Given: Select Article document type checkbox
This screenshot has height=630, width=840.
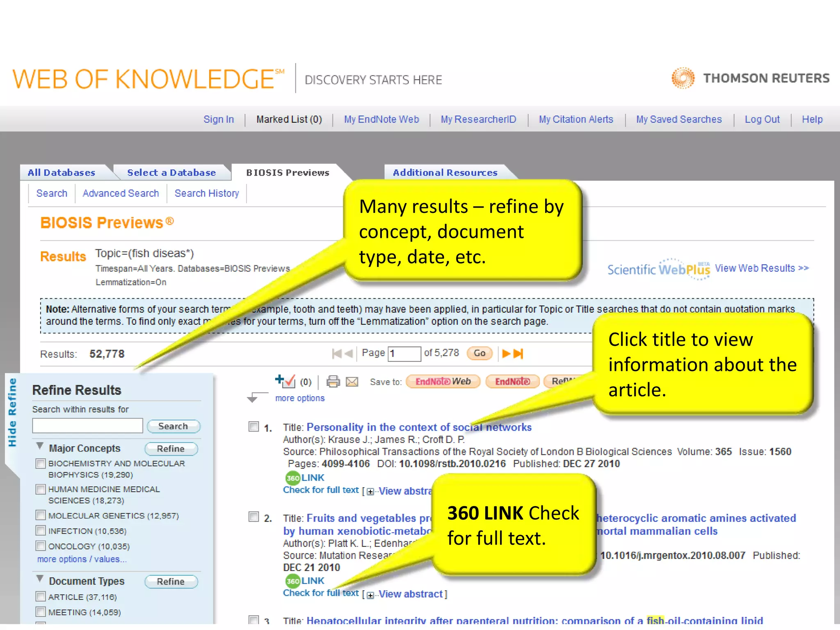Looking at the screenshot, I should (41, 596).
